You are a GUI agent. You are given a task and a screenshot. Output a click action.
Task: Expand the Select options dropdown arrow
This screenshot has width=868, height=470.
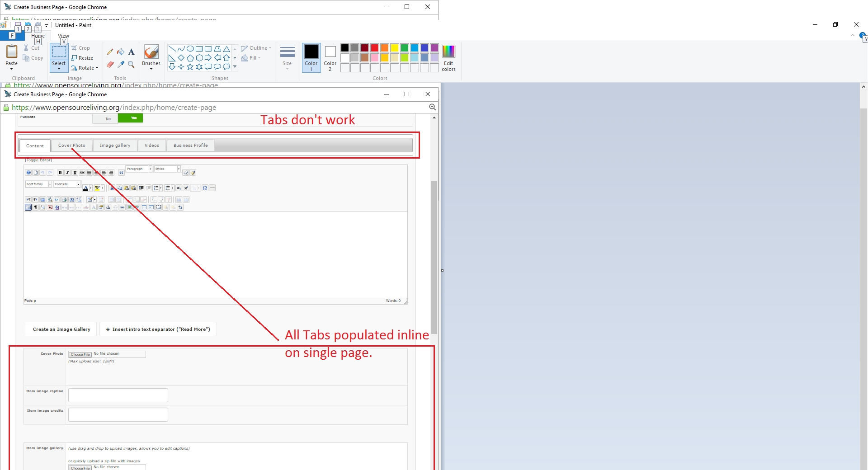(x=59, y=69)
